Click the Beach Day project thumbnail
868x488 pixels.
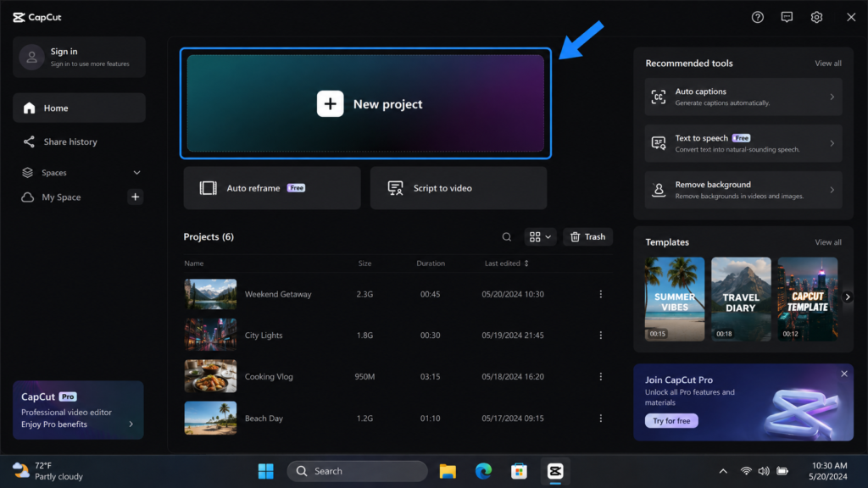click(x=210, y=419)
